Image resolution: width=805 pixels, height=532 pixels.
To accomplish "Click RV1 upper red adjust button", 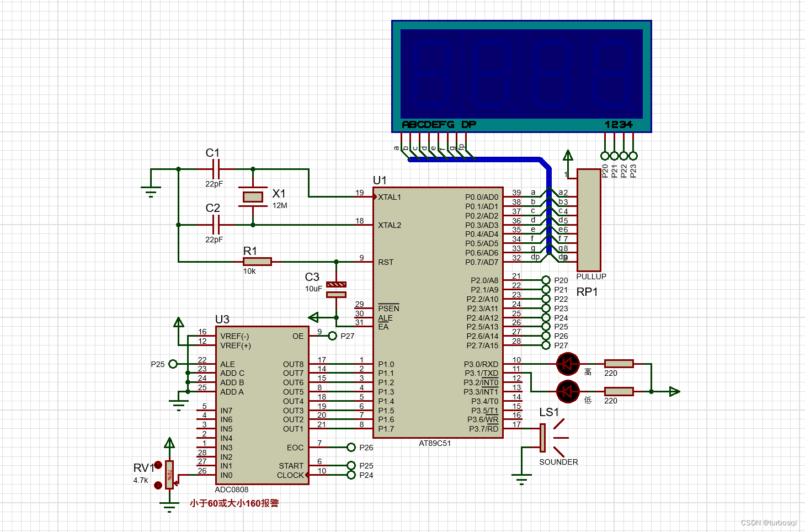I will coord(158,465).
